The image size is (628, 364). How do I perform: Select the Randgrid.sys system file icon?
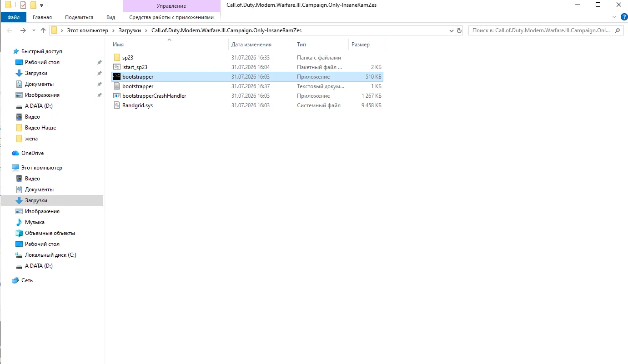point(117,105)
